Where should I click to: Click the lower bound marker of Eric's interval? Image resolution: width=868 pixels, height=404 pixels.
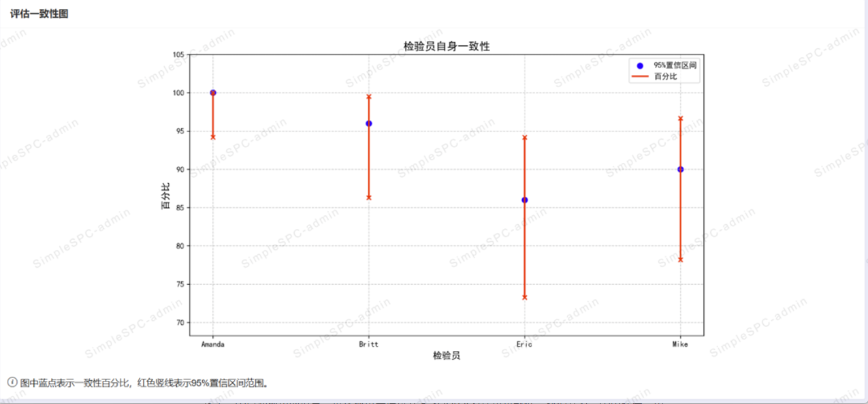524,297
